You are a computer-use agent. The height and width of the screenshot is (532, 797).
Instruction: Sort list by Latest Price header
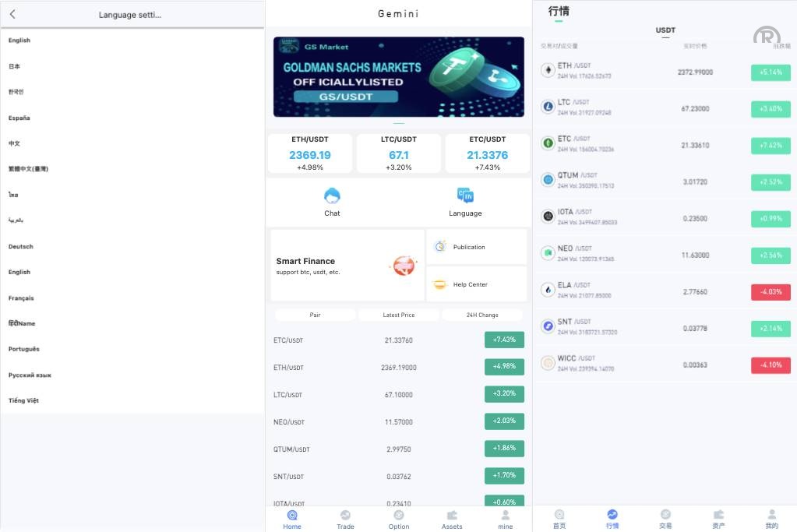coord(399,315)
